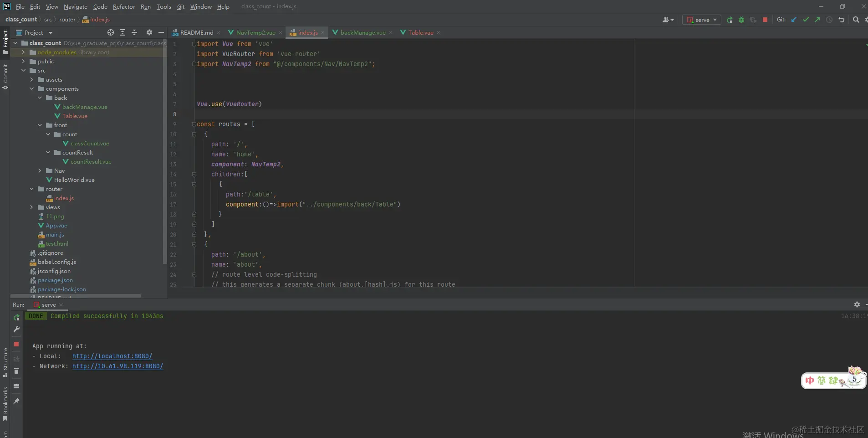Open the Structure tool window
The height and width of the screenshot is (438, 868).
click(x=5, y=362)
